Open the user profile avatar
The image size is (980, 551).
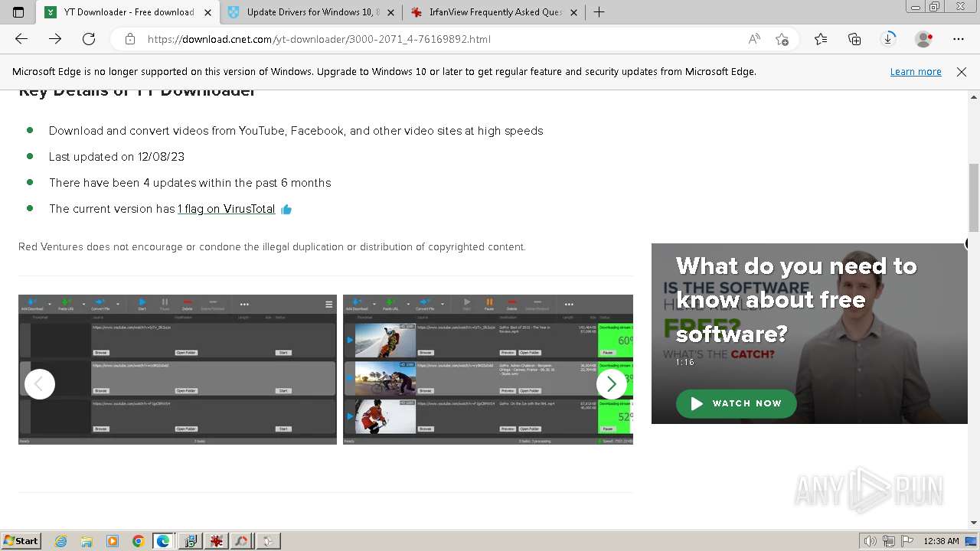coord(924,39)
